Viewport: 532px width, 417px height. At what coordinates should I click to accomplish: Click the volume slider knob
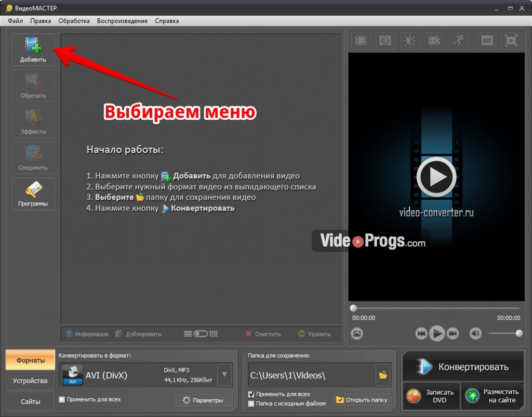click(x=519, y=333)
